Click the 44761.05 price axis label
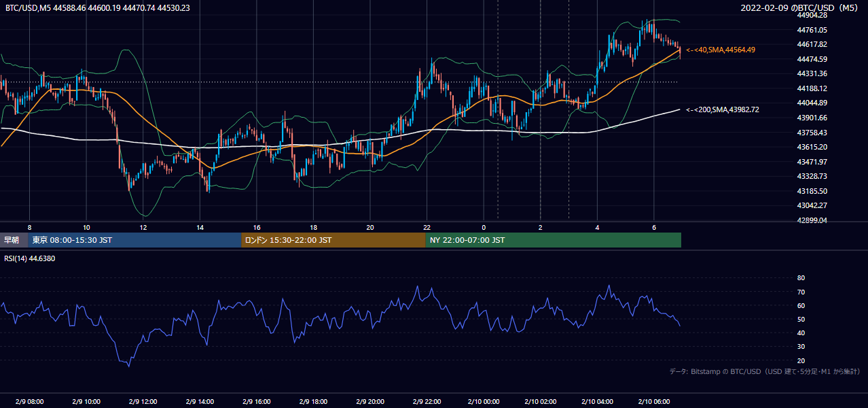The image size is (868, 408). click(x=812, y=30)
